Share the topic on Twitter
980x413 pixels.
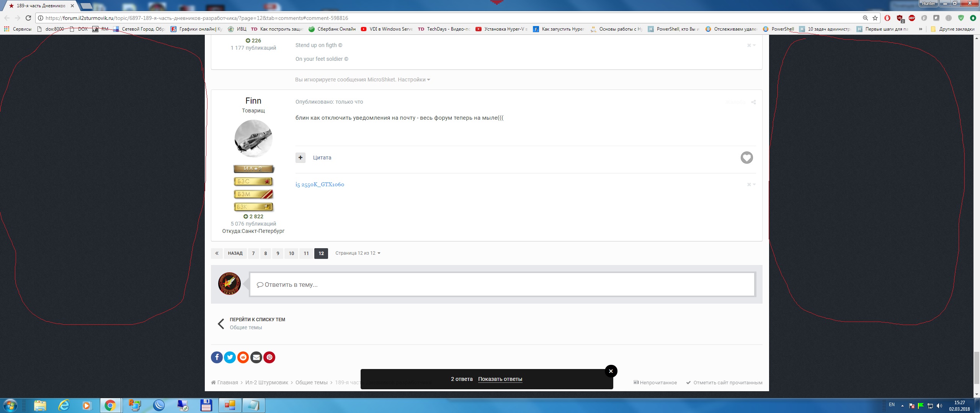[230, 357]
